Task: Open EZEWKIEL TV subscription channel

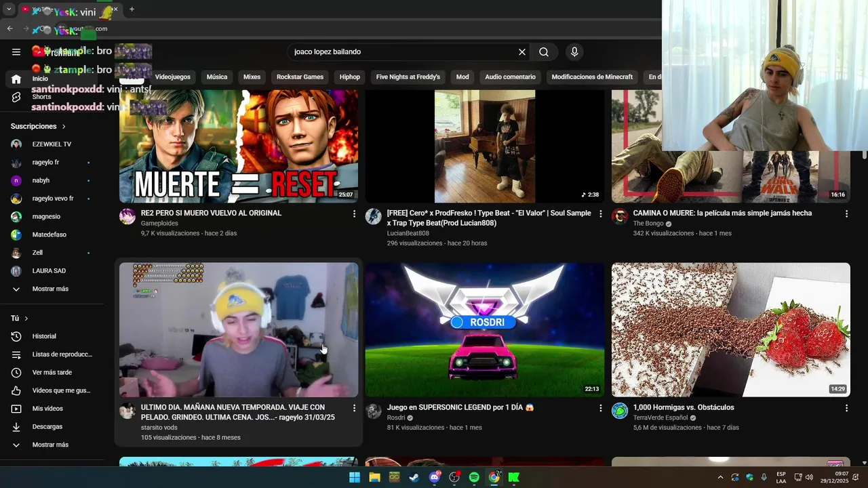Action: (x=52, y=144)
